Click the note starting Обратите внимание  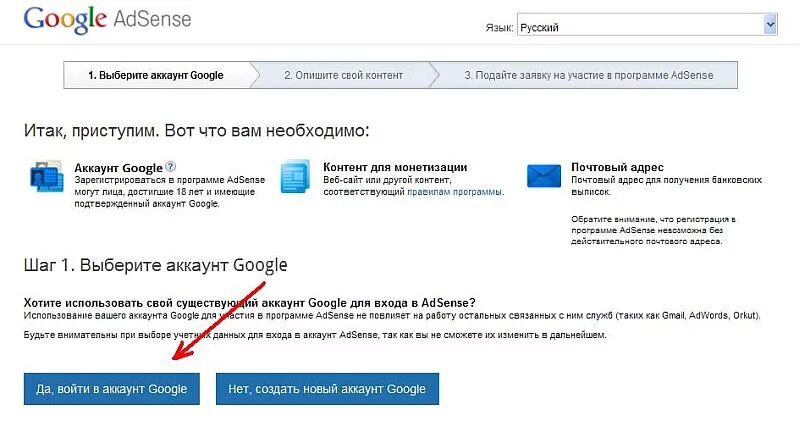(x=653, y=230)
